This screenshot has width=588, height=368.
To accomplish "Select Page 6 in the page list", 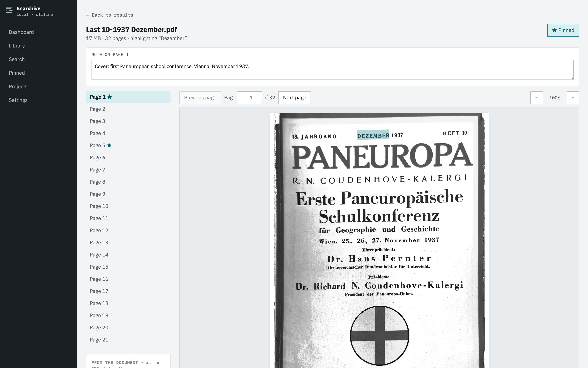I will tap(128, 158).
